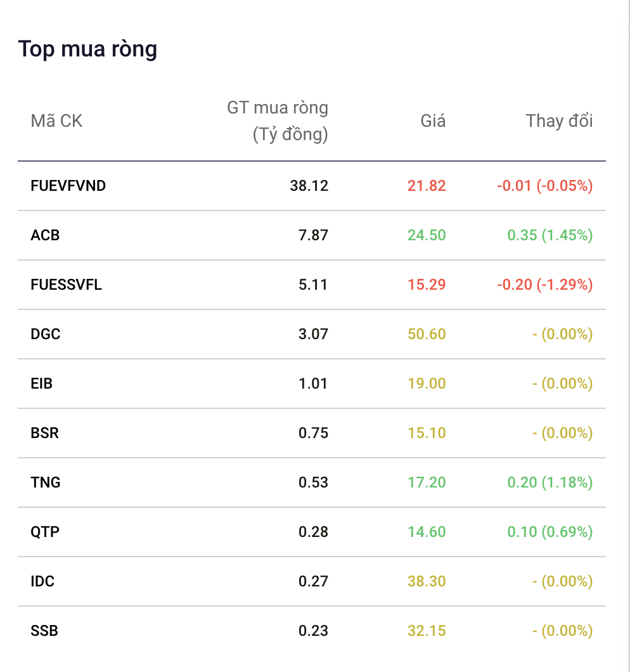This screenshot has height=672, width=630.
Task: Sort by GT mua ròng column header
Action: pos(278,121)
